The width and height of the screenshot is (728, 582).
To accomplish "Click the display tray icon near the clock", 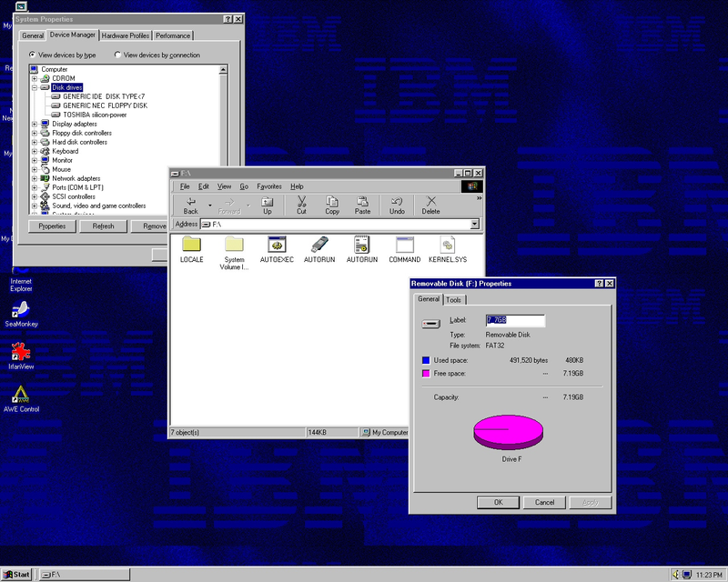I will pos(687,575).
